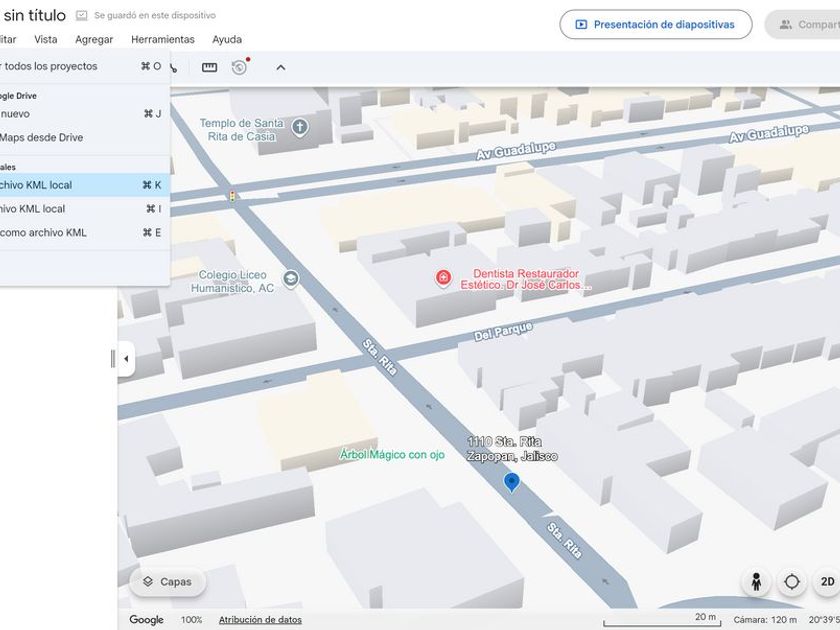The height and width of the screenshot is (630, 840).
Task: Open the Ayuda menu
Action: click(x=227, y=40)
